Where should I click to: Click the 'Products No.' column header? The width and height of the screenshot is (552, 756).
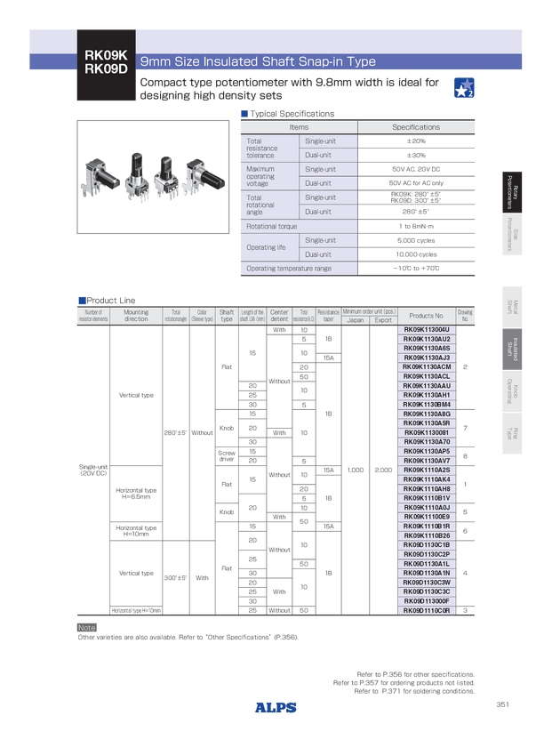coord(427,316)
